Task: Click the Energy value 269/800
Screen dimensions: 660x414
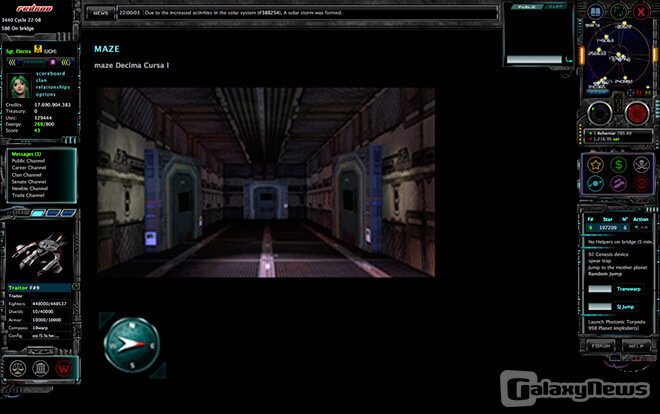Action: (44, 124)
